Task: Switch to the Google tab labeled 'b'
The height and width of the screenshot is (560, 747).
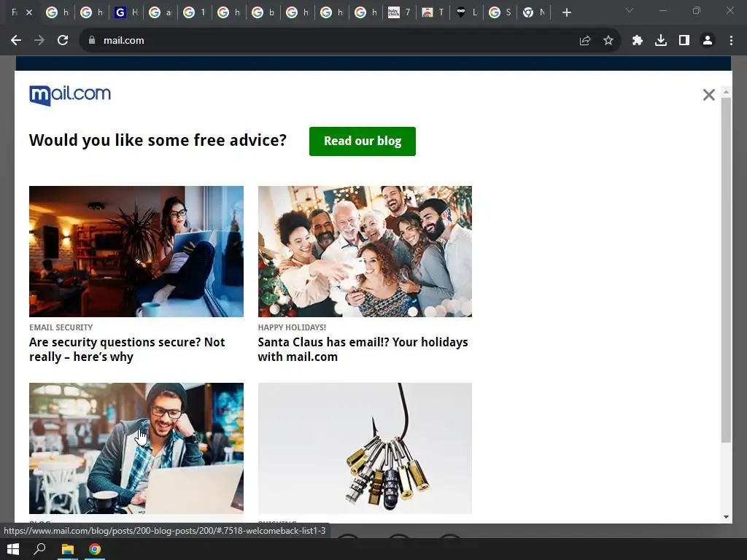Action: coord(263,12)
